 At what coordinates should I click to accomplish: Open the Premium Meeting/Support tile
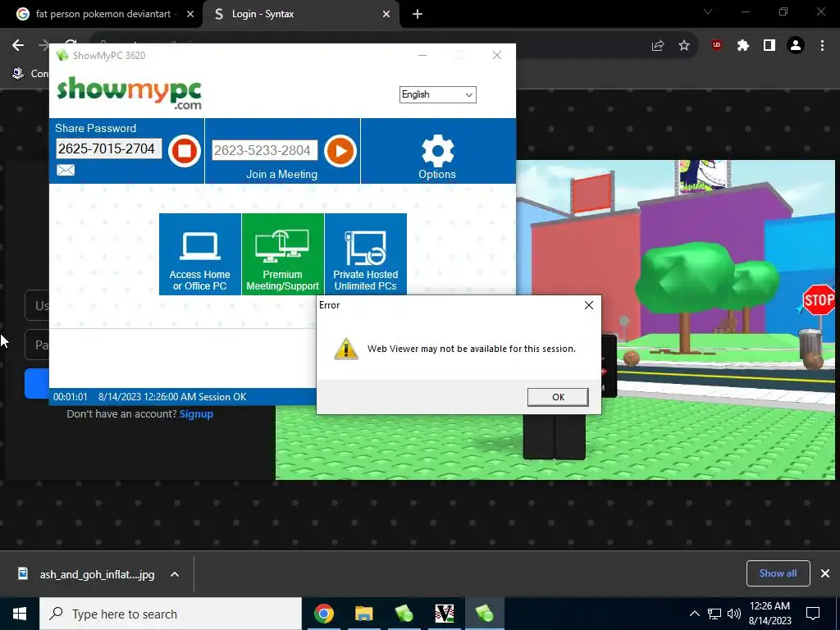[283, 254]
